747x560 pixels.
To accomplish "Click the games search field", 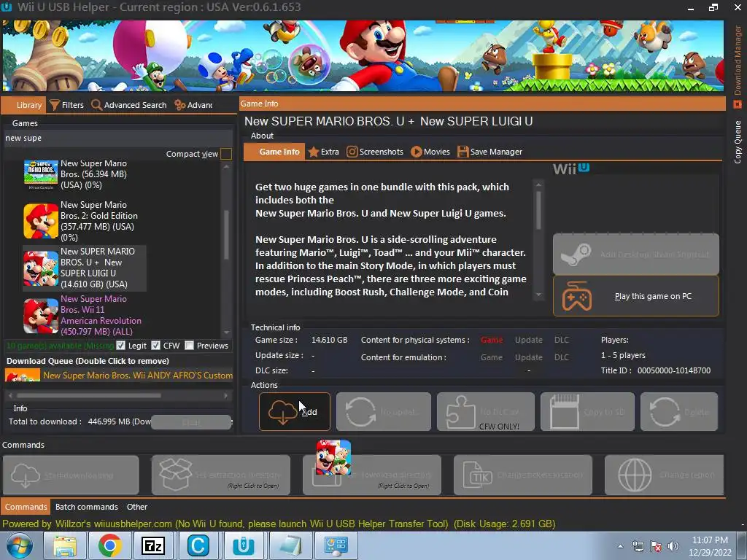I will click(x=118, y=138).
